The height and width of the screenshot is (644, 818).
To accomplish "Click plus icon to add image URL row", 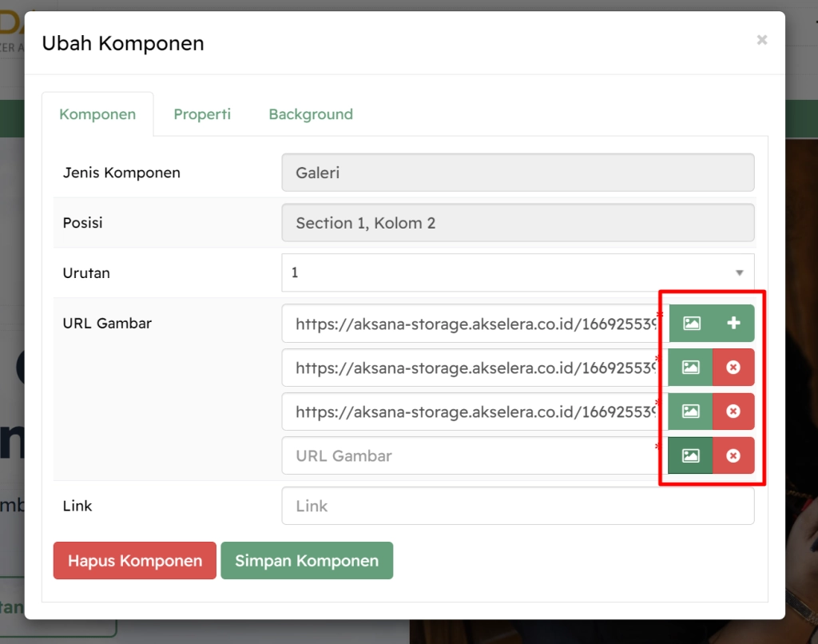I will click(x=733, y=324).
